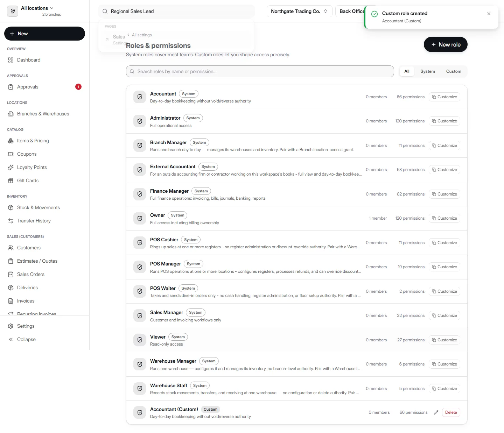
Task: Click the Branches & Warehouses building icon
Action: click(11, 114)
